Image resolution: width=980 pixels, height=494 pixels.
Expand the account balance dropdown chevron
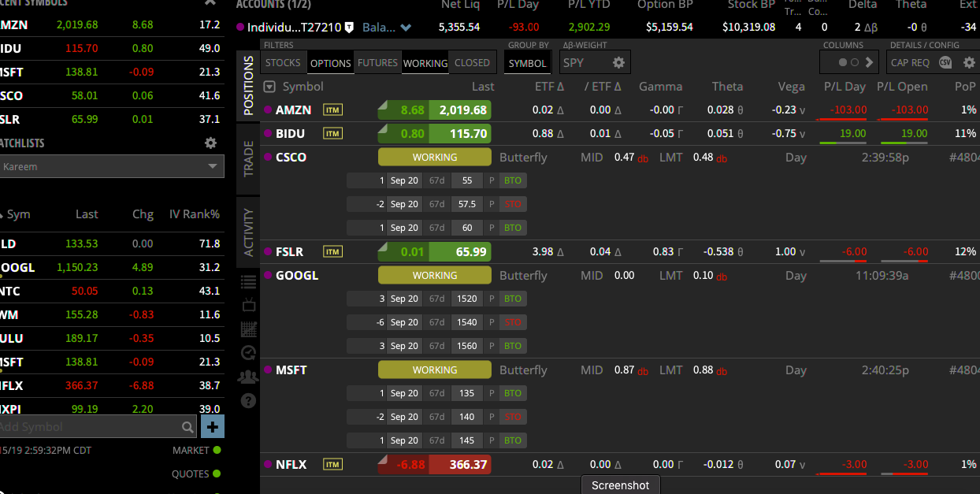point(406,28)
